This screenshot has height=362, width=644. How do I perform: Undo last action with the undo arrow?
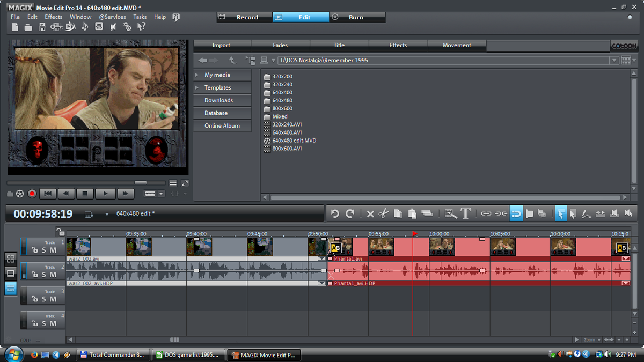(x=335, y=213)
